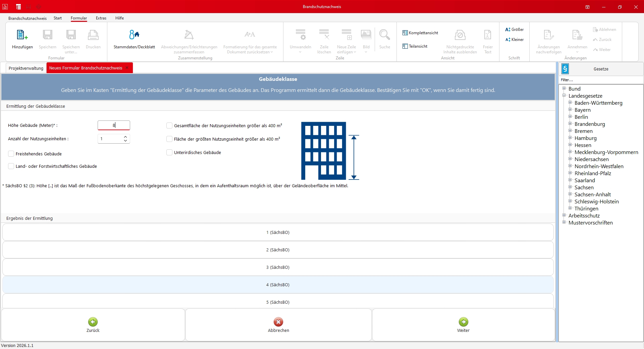Expand the Baden-Württemberg node
This screenshot has height=349, width=644.
click(570, 102)
